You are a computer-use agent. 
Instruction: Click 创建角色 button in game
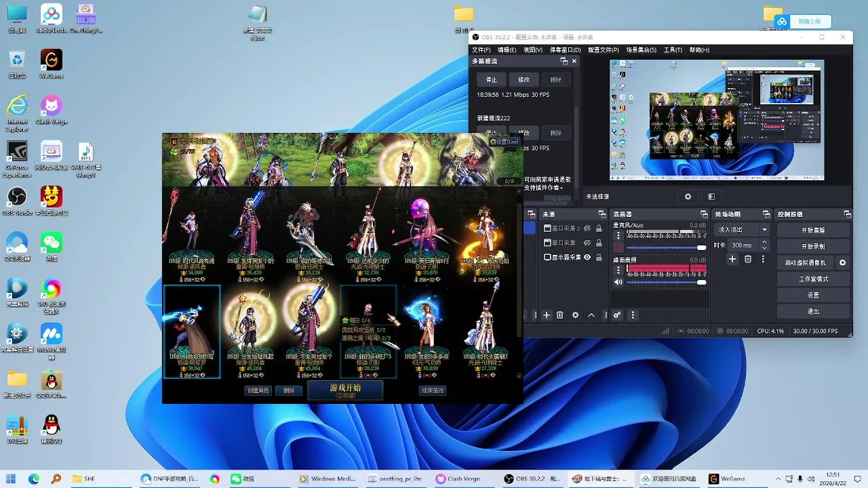258,390
